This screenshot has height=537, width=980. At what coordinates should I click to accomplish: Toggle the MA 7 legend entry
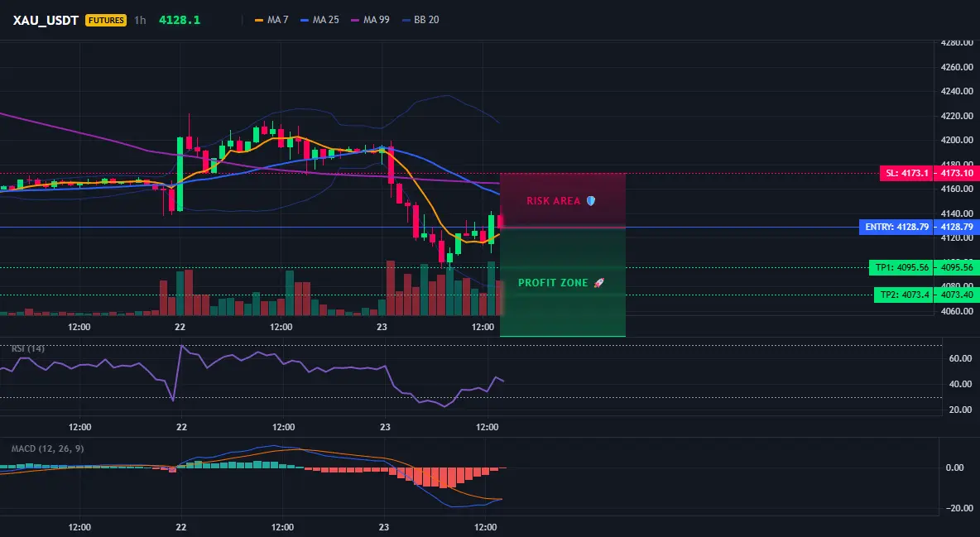(271, 20)
